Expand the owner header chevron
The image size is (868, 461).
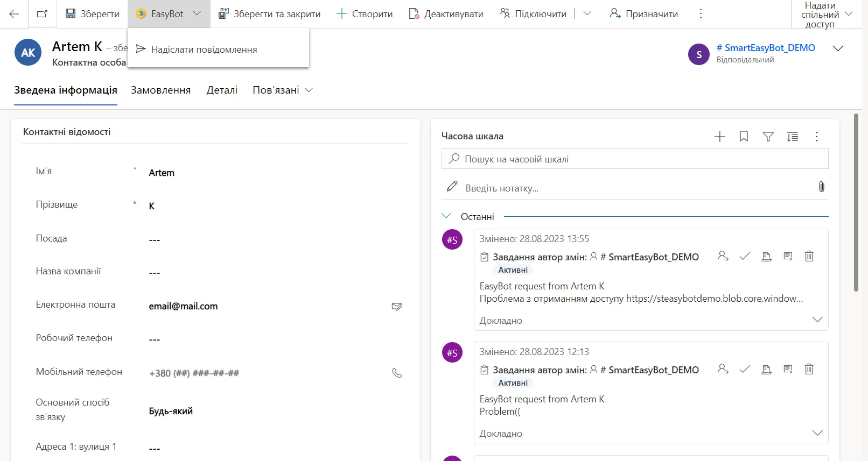point(838,48)
